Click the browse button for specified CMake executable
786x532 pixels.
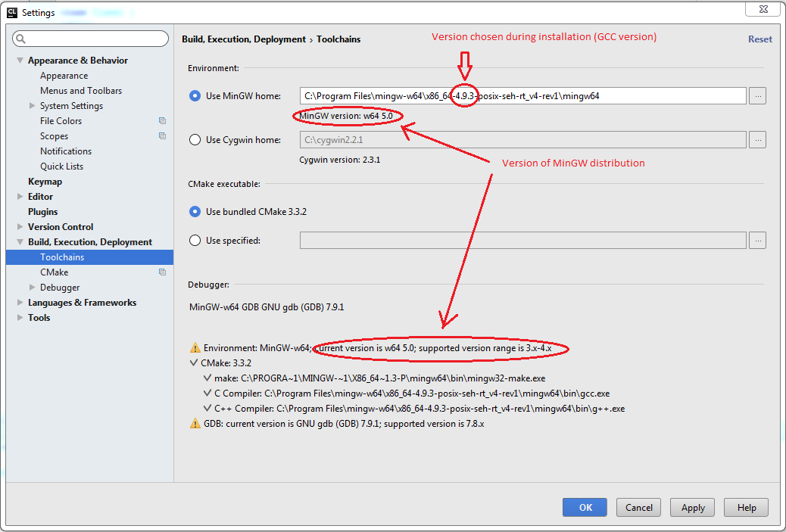(x=757, y=241)
